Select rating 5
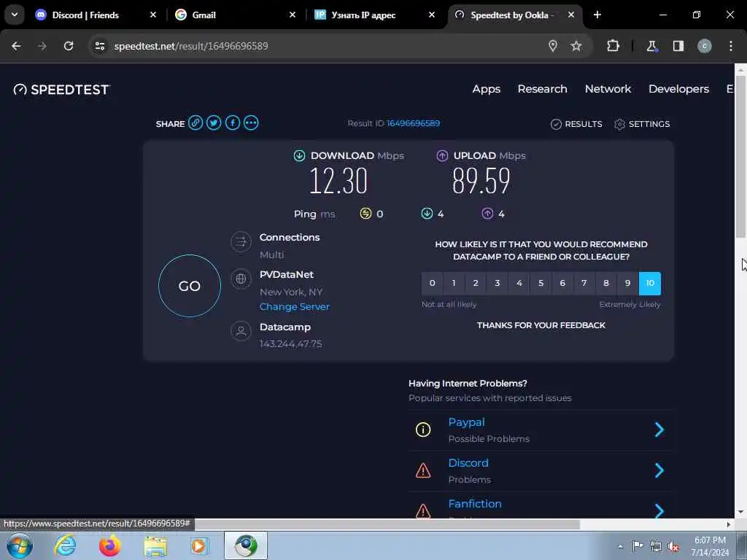Viewport: 747px width, 560px height. pyautogui.click(x=541, y=284)
